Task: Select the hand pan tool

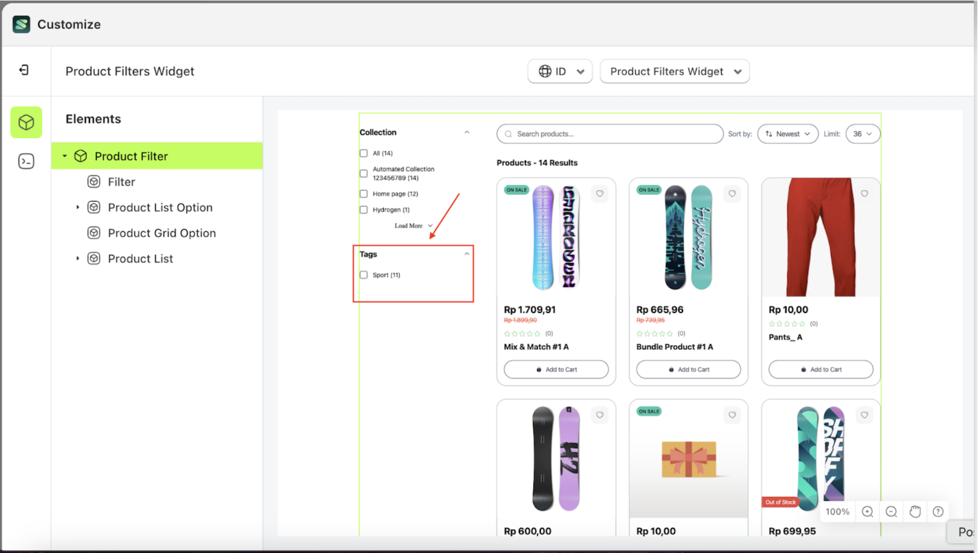Action: [915, 512]
